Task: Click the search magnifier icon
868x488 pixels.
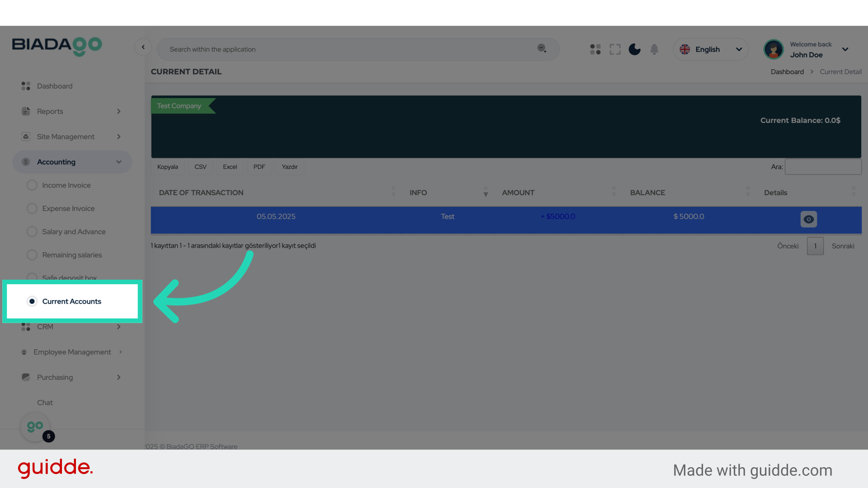Action: [x=542, y=48]
